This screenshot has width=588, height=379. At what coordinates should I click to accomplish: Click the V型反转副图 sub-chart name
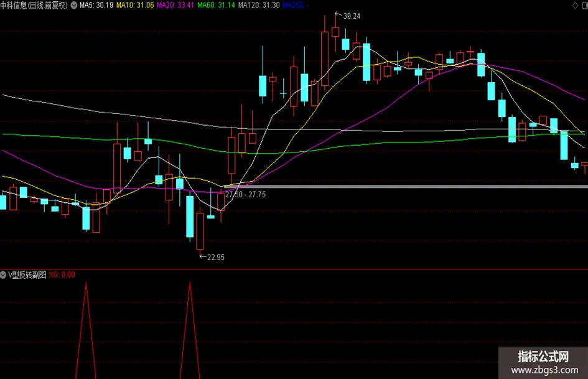coord(27,274)
